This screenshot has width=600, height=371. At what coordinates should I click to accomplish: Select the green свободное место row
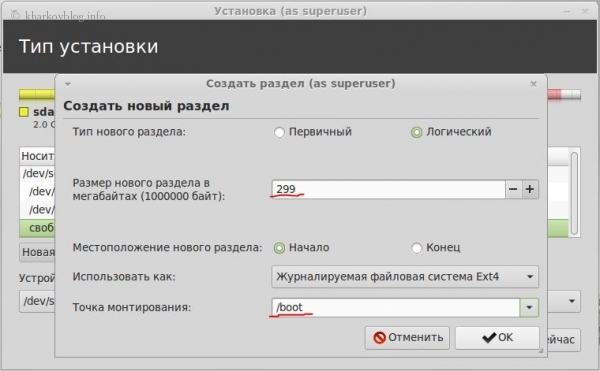point(37,228)
